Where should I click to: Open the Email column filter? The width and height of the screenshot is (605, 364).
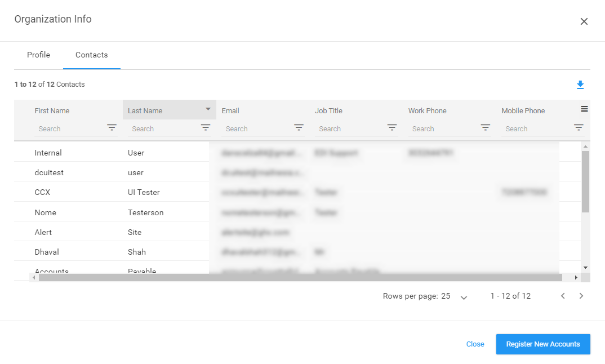[299, 128]
